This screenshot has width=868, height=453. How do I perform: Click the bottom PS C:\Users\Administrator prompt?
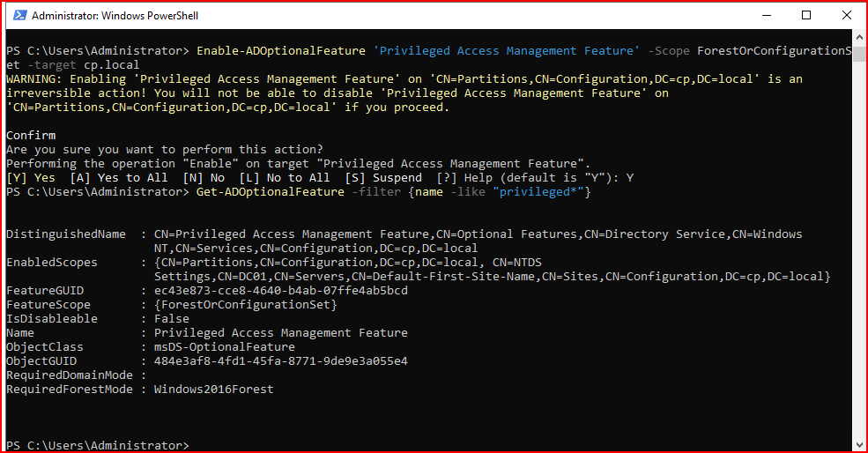coord(98,445)
